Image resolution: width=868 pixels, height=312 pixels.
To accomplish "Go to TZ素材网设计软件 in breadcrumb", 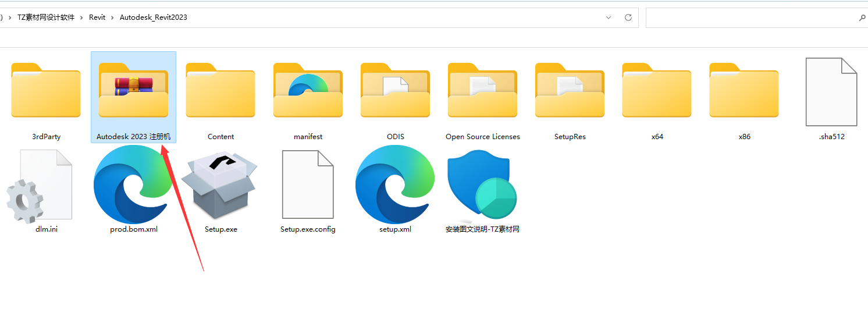I will 46,17.
